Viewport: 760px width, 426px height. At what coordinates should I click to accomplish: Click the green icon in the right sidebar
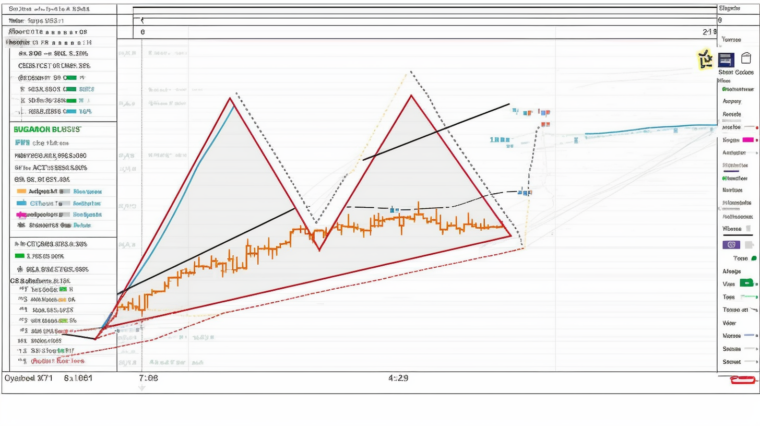(745, 283)
